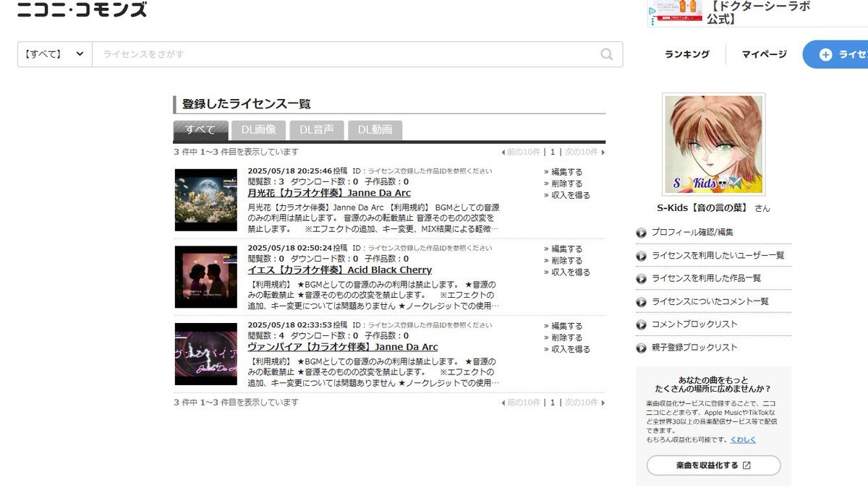Click bottom pagination 次の10件 link
This screenshot has height=490, width=868.
pyautogui.click(x=582, y=403)
